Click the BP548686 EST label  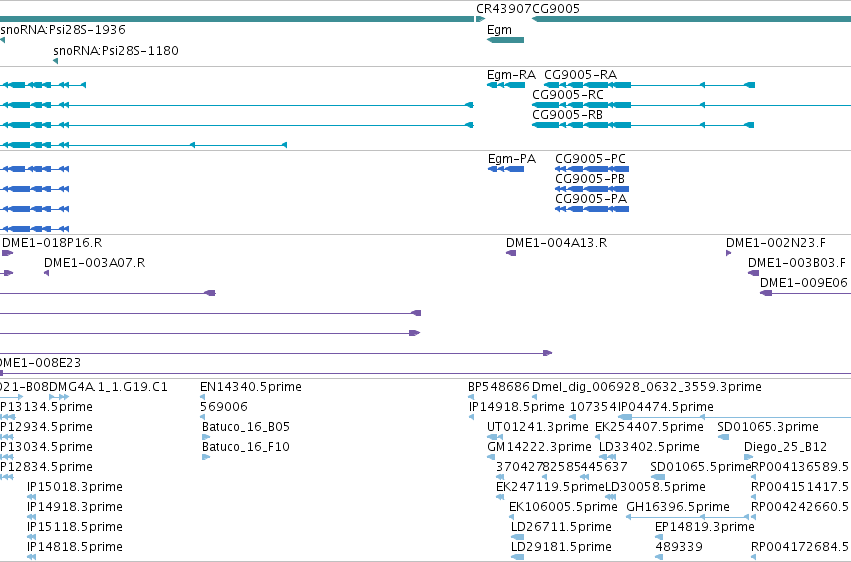click(499, 387)
